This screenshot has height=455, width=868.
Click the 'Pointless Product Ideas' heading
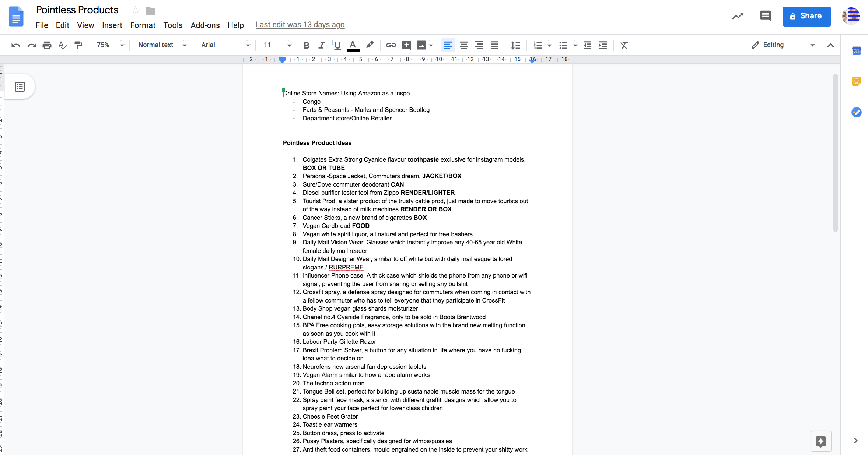coord(317,143)
